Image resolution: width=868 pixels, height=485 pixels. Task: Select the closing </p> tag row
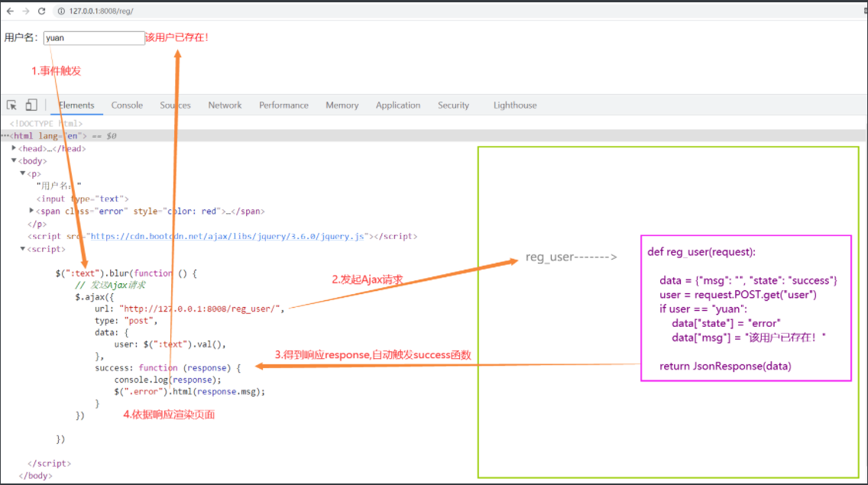[37, 224]
